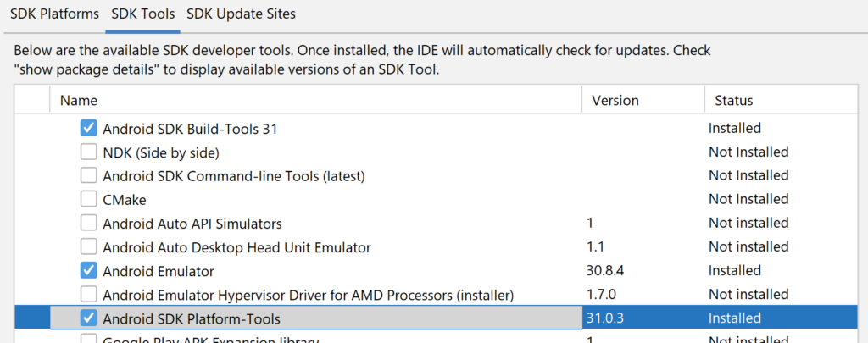Check Hypervisor Driver for AMD Processors checkbox
Screen dimensions: 868x343
(88, 295)
